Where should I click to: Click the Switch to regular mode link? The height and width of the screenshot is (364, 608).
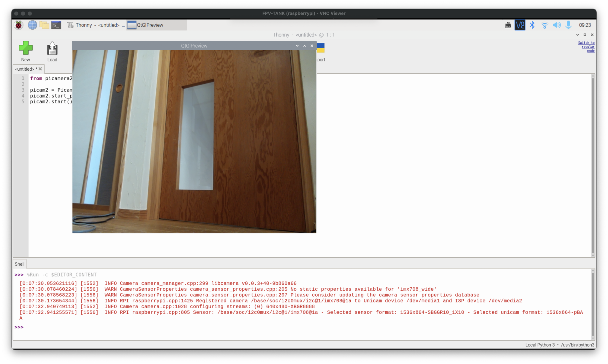point(587,47)
